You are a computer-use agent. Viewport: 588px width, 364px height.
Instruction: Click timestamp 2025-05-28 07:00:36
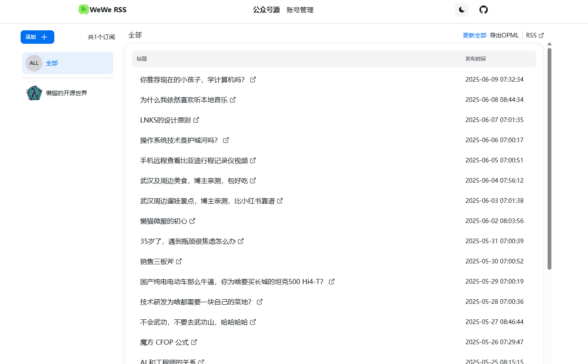[495, 302]
